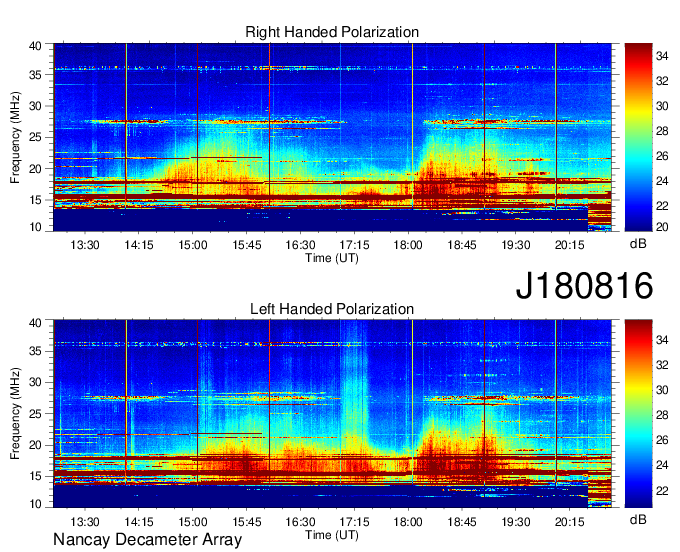Click the "40" frequency tick of the right-handed plot
This screenshot has width=680, height=552.
[x=35, y=46]
